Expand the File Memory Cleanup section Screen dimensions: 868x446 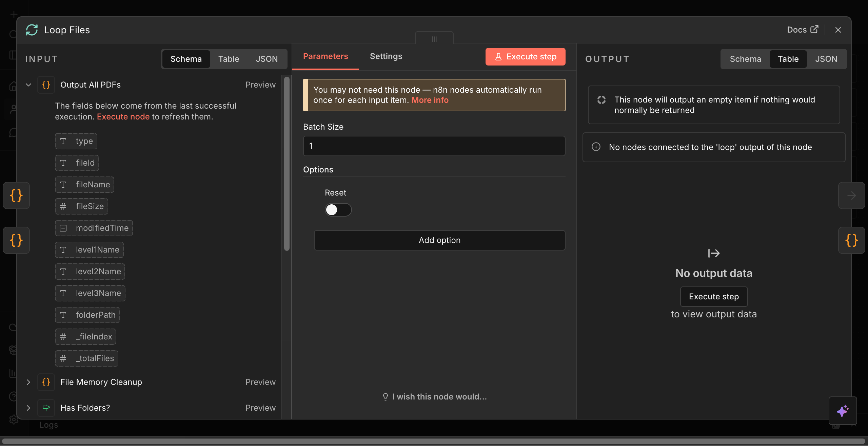pyautogui.click(x=28, y=382)
